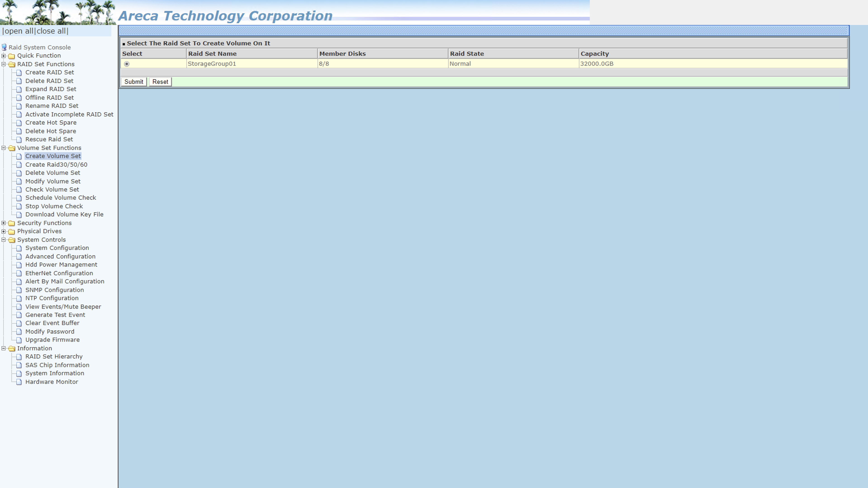Click the Areca Technology Corporation banner title

coord(225,16)
